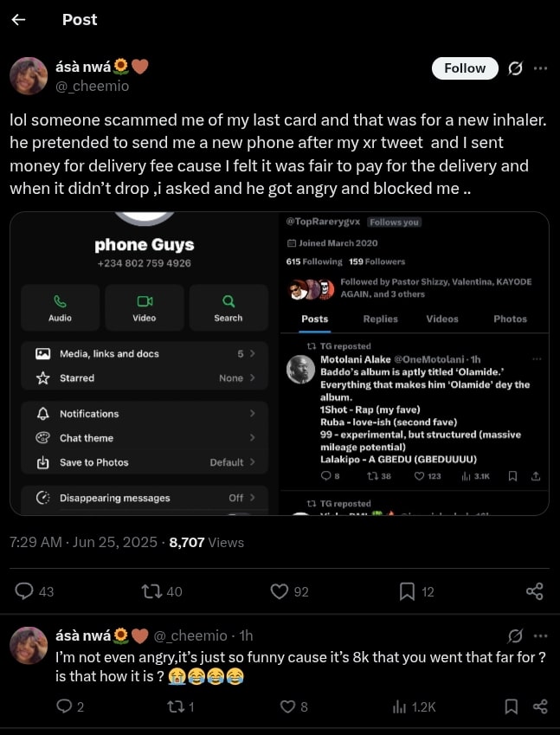Open more options on the reply tweet

point(540,636)
